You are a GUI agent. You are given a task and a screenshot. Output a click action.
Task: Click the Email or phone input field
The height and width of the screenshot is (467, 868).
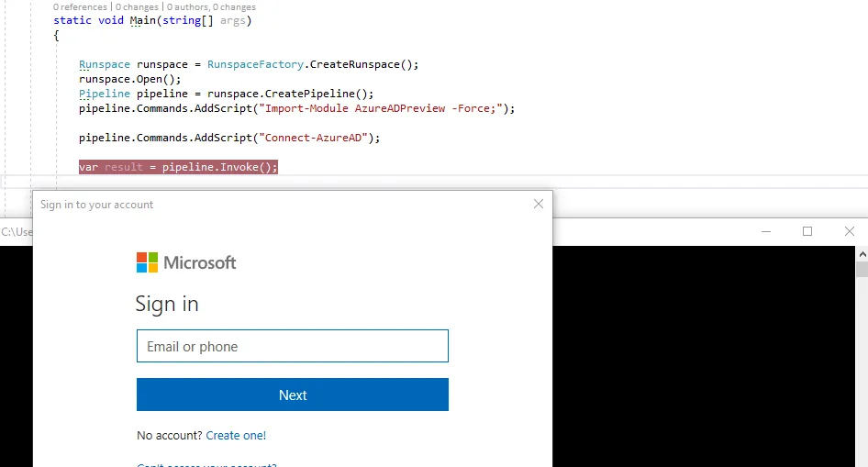coord(293,346)
